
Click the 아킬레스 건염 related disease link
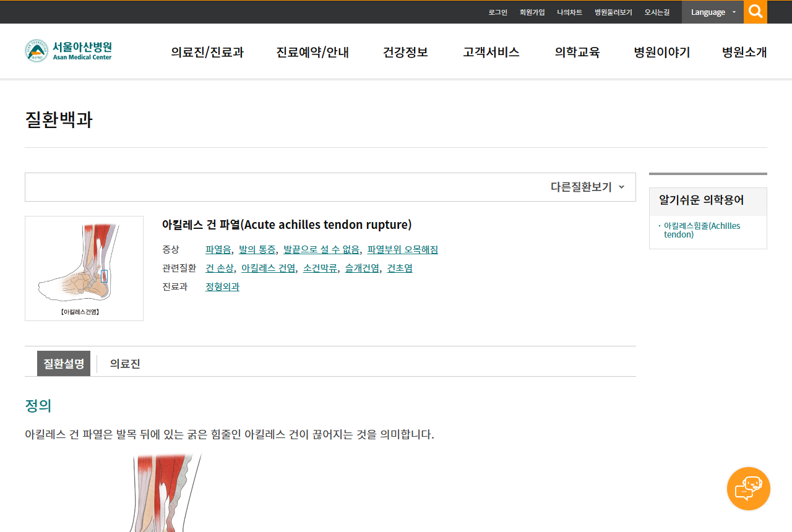coord(269,268)
